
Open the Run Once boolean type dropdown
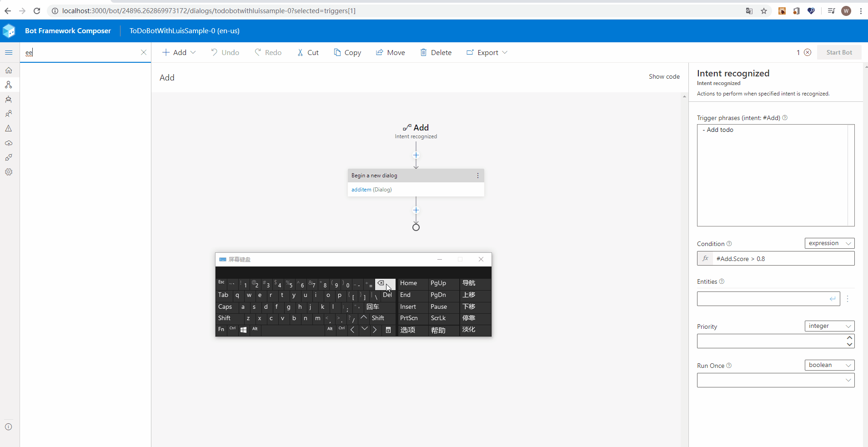pos(829,365)
